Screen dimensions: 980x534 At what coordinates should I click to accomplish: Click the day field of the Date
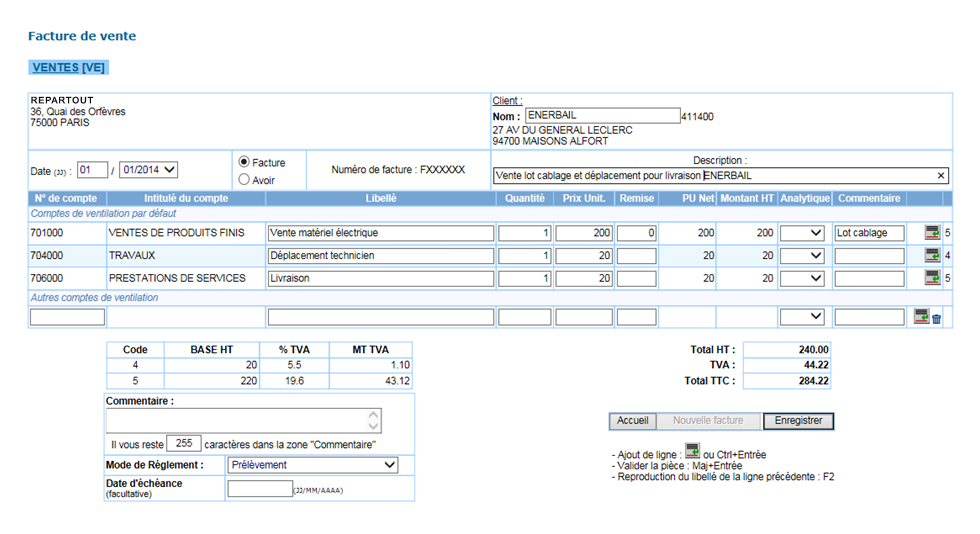pos(92,169)
